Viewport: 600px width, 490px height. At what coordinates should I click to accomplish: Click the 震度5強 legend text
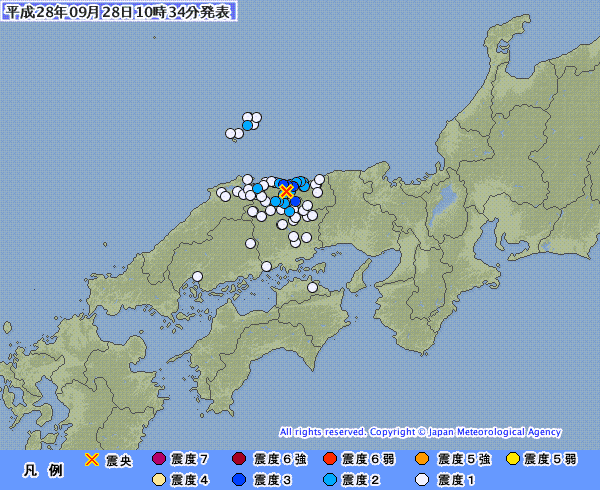[463, 459]
